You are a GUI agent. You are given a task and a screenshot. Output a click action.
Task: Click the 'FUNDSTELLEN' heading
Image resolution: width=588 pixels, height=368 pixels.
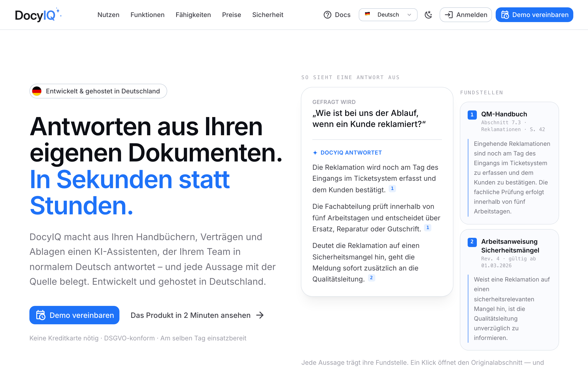tap(482, 92)
